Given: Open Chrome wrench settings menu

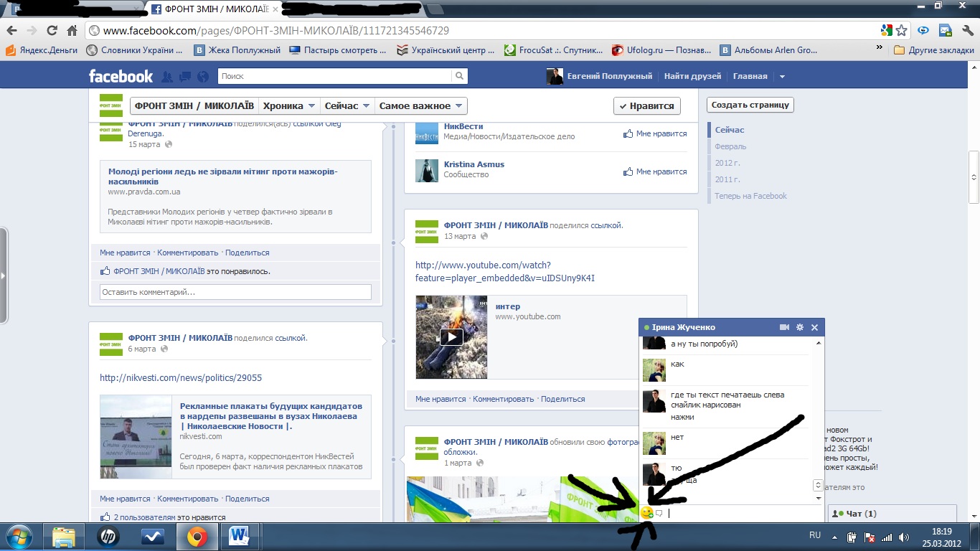Looking at the screenshot, I should click(x=967, y=31).
